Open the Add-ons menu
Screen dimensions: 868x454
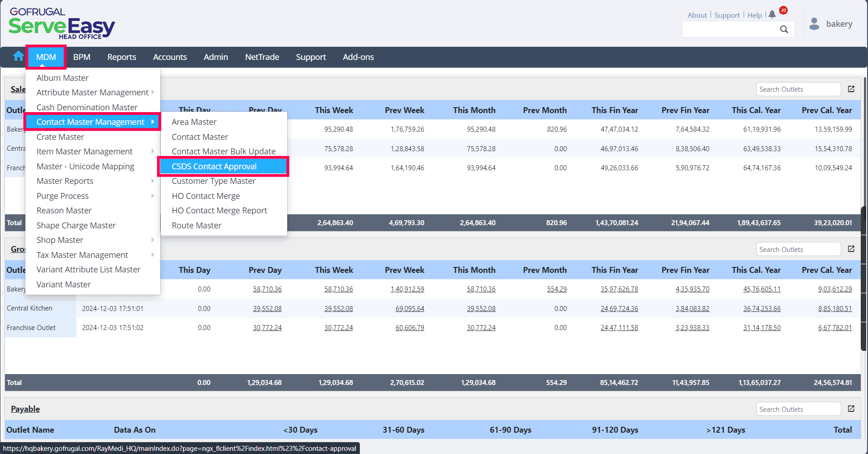(358, 57)
